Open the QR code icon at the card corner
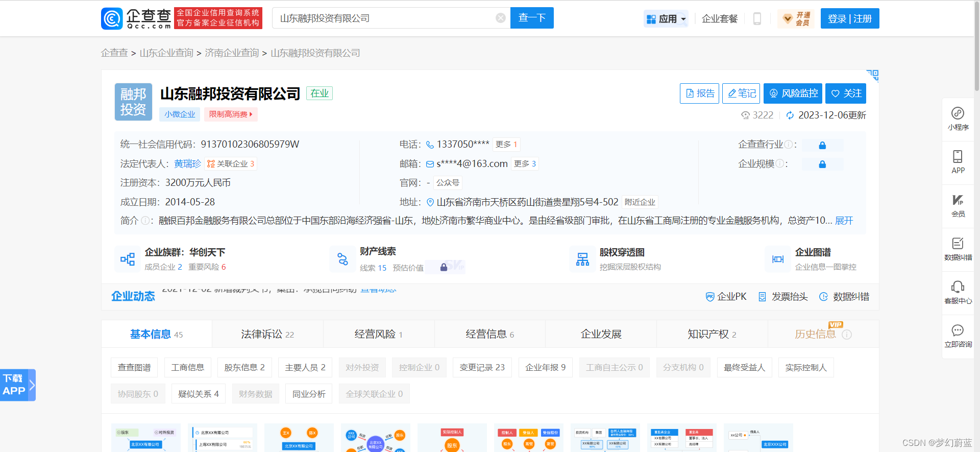The image size is (980, 452). (x=873, y=75)
